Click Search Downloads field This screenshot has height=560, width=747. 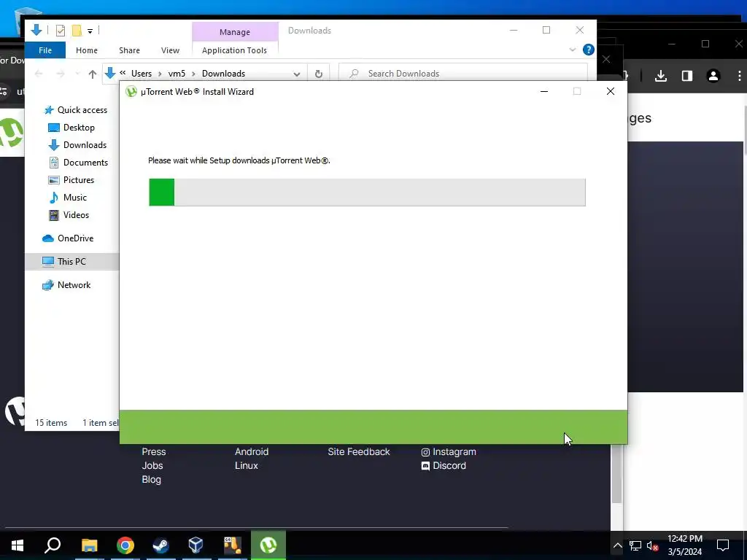tap(462, 74)
